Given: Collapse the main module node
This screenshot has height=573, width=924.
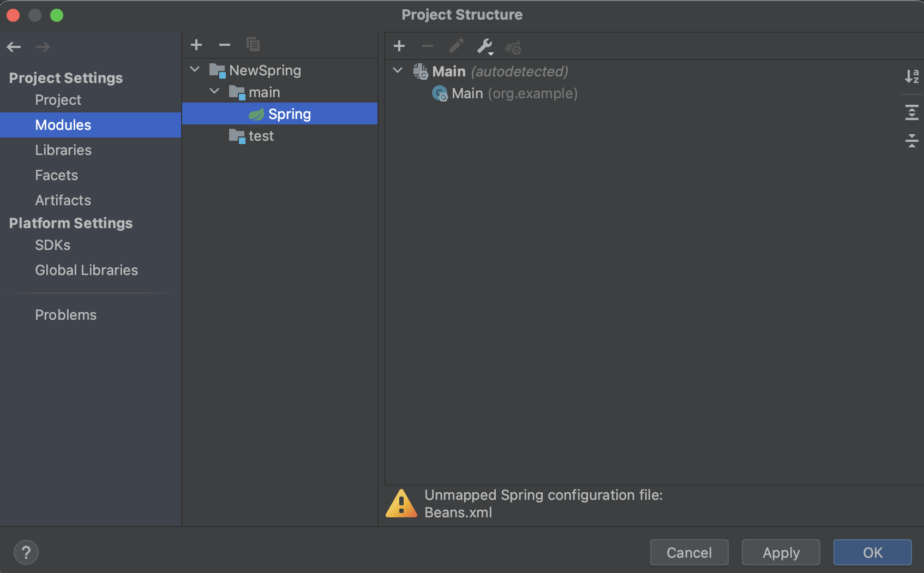Looking at the screenshot, I should click(214, 92).
